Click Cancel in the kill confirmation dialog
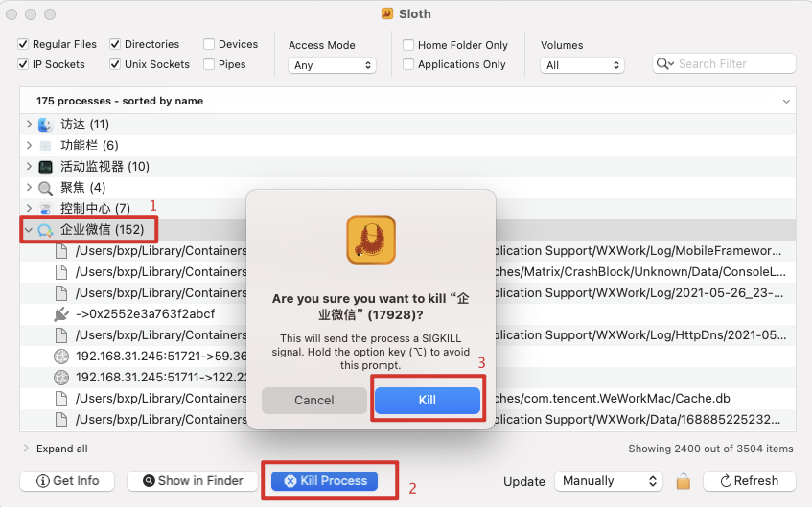 point(314,401)
